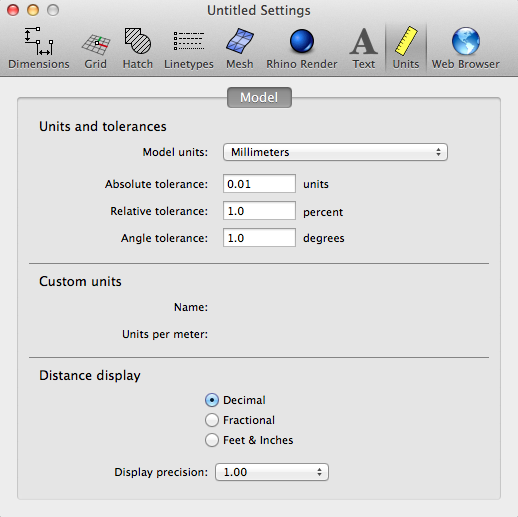Minimize the settings window
This screenshot has height=517, width=518.
(x=33, y=10)
